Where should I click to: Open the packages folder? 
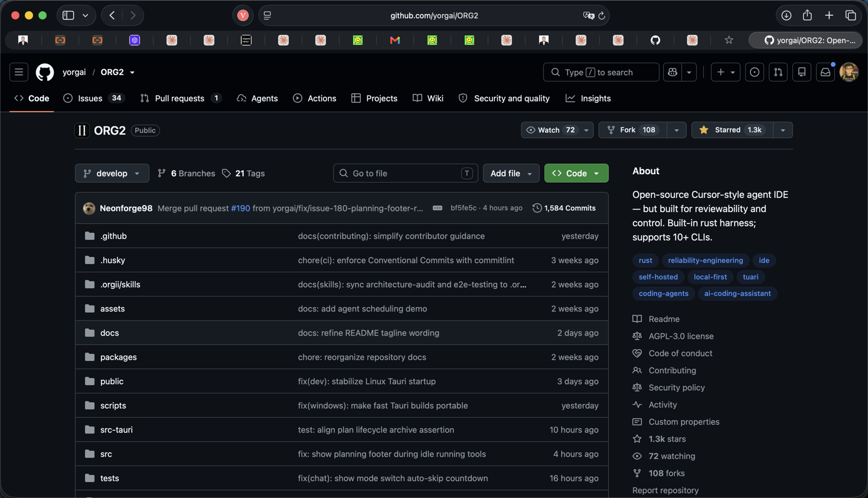tap(118, 357)
